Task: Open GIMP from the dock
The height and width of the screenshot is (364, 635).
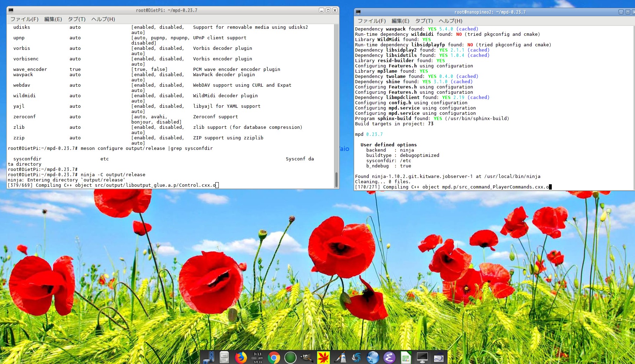Action: [x=307, y=357]
